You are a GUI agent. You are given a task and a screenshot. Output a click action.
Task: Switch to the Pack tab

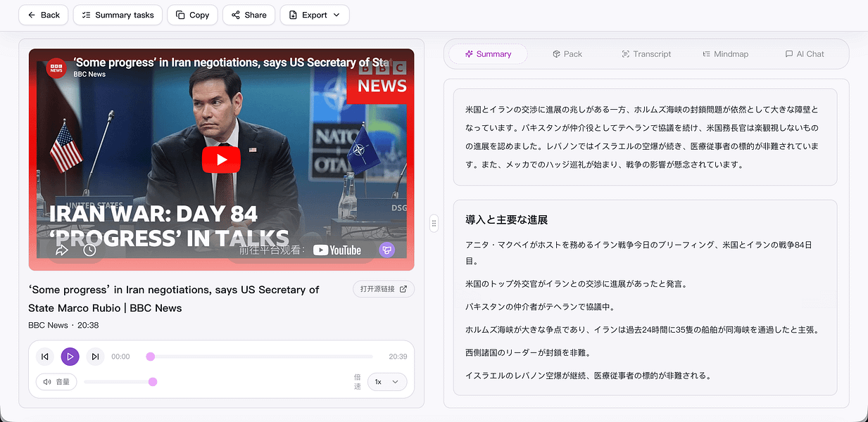567,54
